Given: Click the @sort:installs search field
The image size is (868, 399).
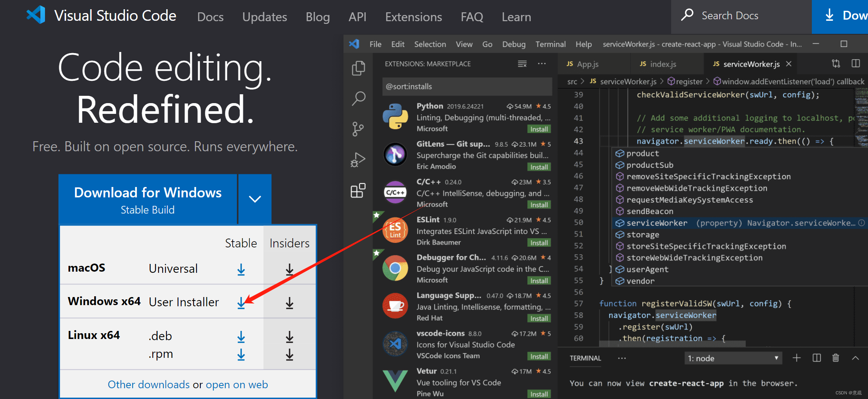Looking at the screenshot, I should click(467, 87).
